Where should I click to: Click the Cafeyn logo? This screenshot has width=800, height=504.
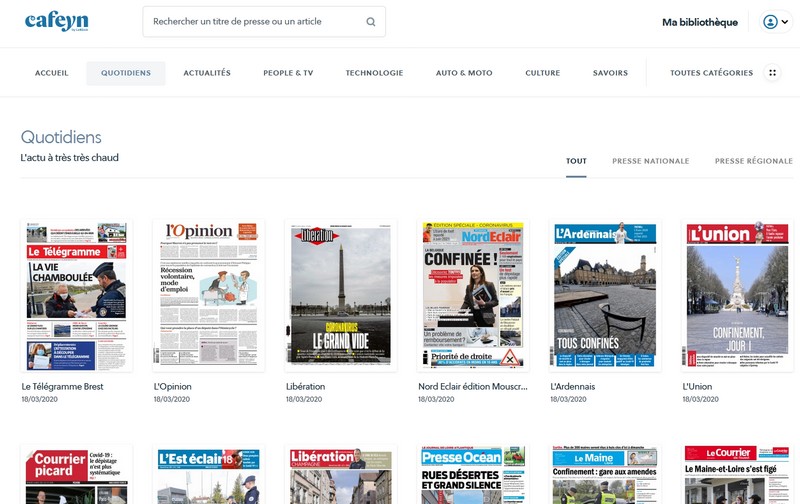[57, 22]
